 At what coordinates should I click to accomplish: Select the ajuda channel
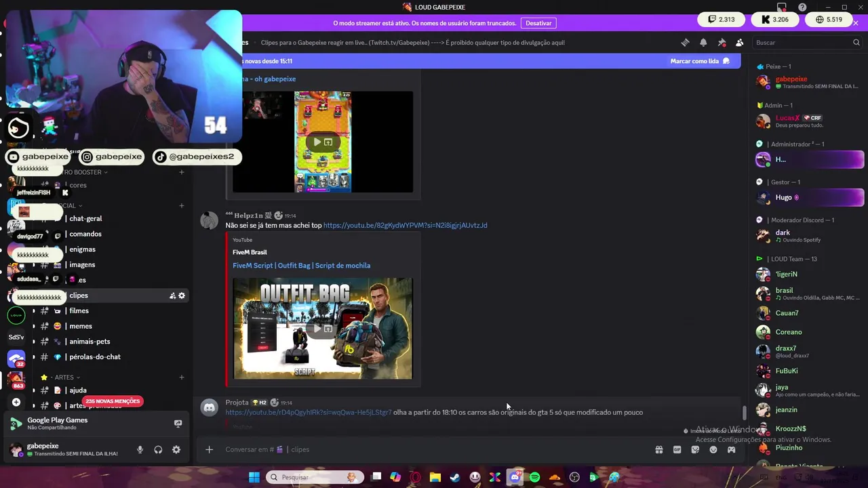tap(110, 390)
